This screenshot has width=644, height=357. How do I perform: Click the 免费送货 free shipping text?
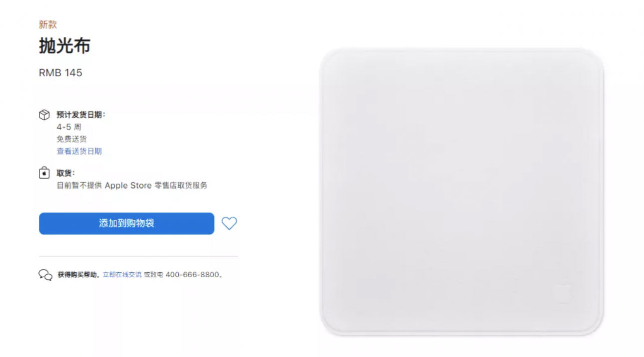click(x=71, y=139)
